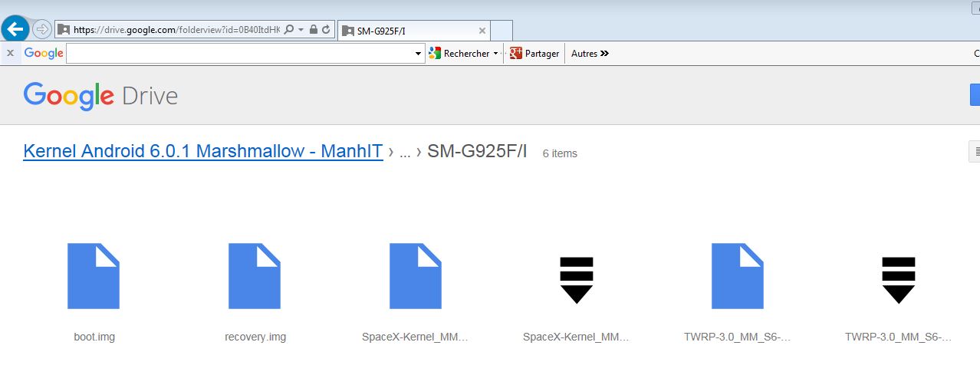Open the blue document icon for SpaceX-Kernel_MM
Screen dimensions: 980x385
(416, 276)
